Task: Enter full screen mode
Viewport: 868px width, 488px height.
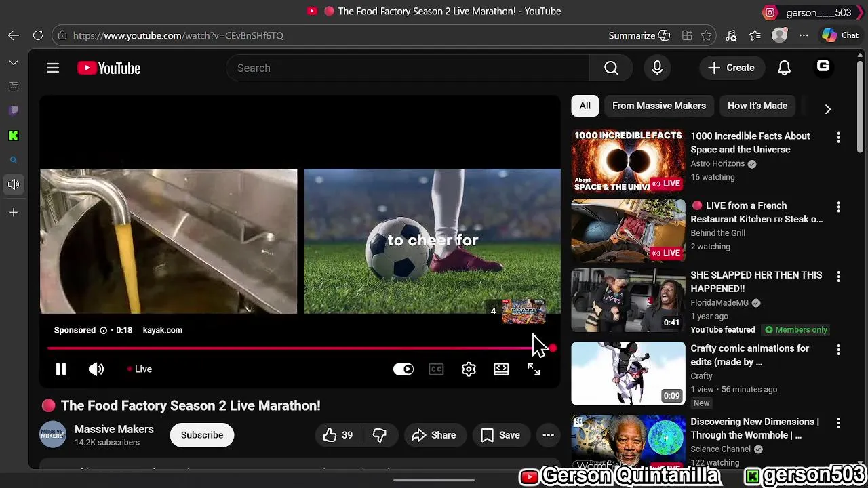Action: [x=534, y=369]
